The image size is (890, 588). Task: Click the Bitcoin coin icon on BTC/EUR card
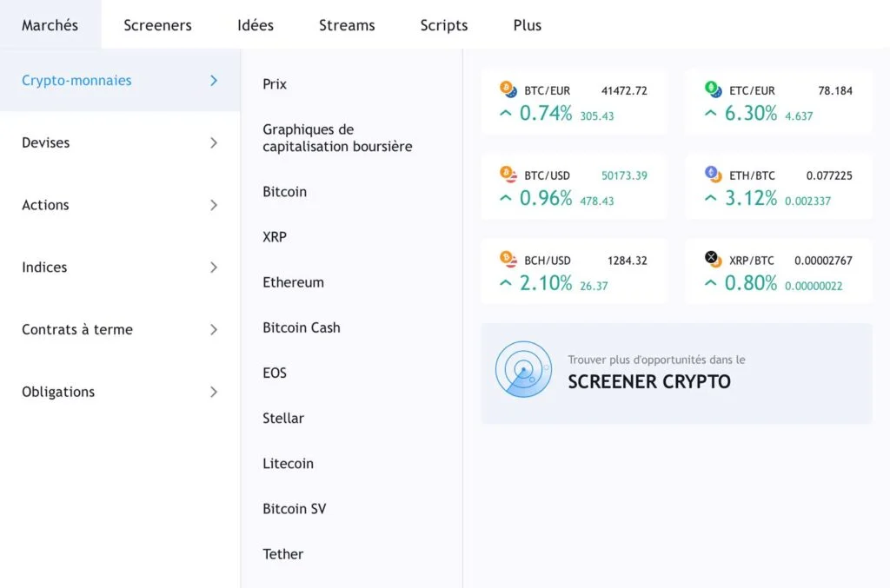505,89
